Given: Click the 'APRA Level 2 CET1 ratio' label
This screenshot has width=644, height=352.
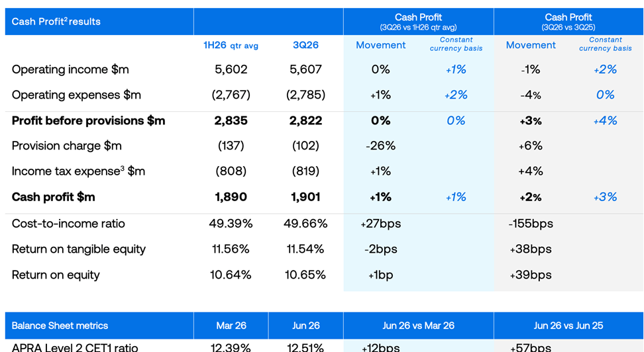Looking at the screenshot, I should tap(75, 347).
